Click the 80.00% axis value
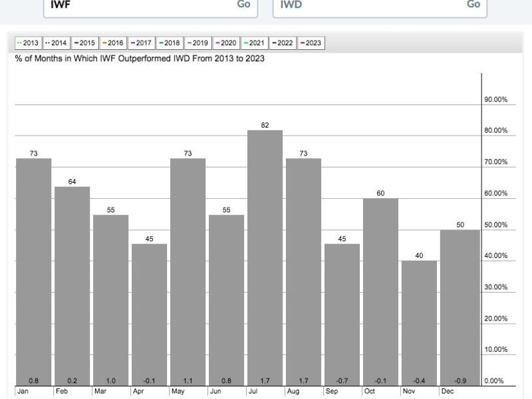 coord(495,130)
